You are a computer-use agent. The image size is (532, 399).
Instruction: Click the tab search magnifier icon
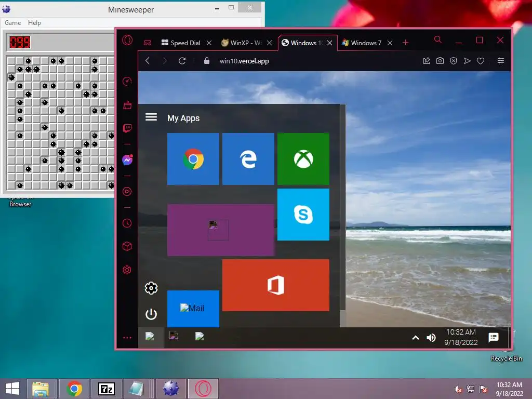click(438, 39)
